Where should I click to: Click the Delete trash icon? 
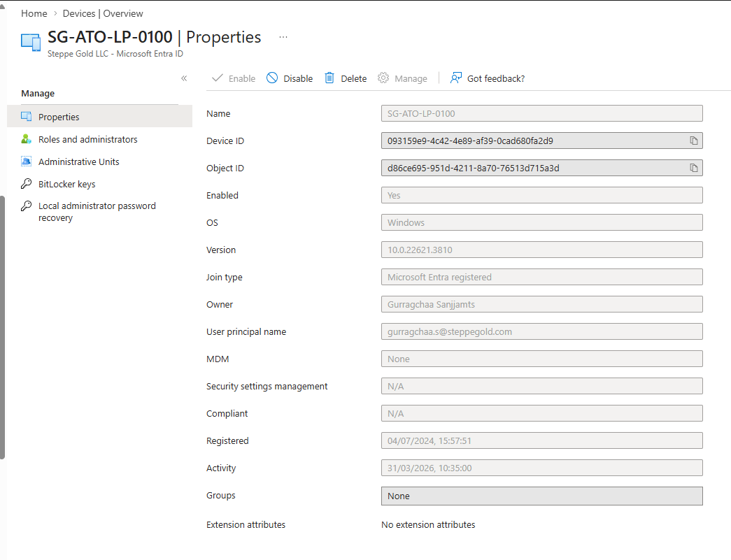click(x=329, y=78)
